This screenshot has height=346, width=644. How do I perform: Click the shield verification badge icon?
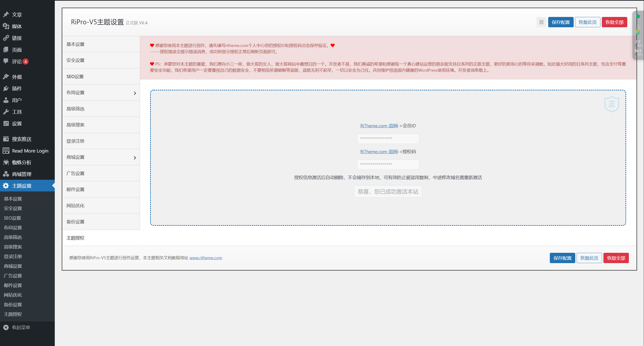(x=611, y=104)
